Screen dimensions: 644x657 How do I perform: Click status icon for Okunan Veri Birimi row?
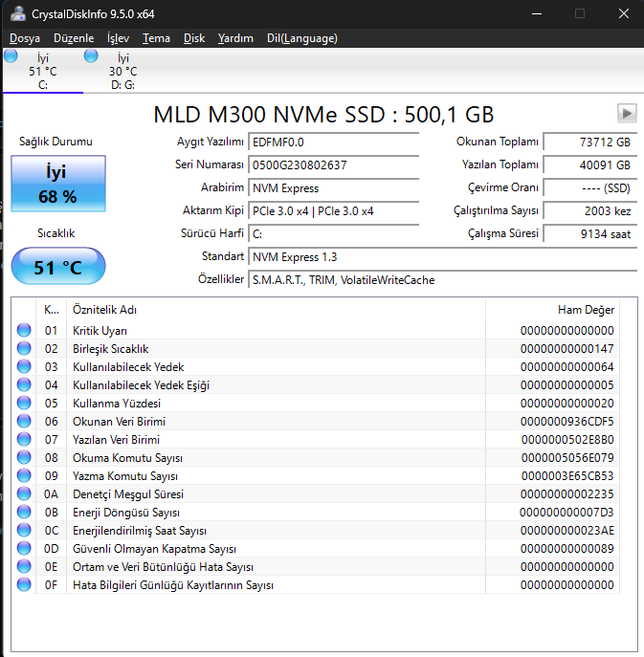(24, 421)
